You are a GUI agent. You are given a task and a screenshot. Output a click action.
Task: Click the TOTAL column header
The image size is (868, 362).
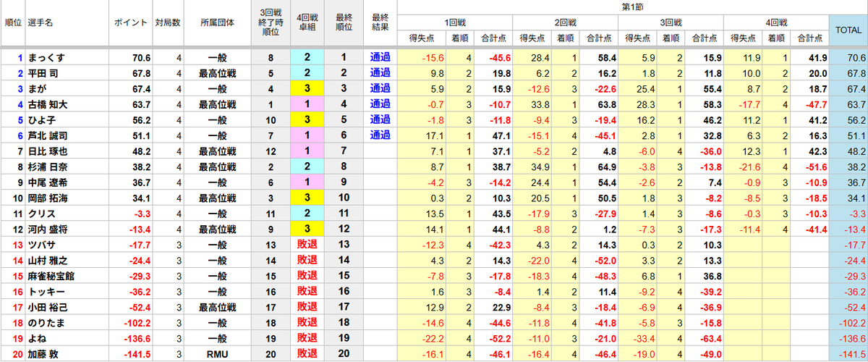[848, 30]
